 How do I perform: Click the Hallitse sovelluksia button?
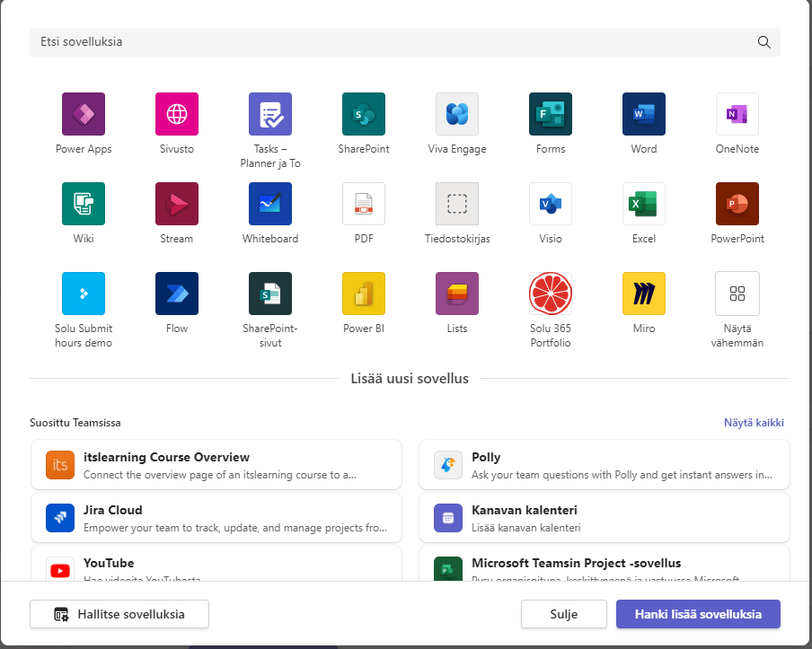click(119, 614)
